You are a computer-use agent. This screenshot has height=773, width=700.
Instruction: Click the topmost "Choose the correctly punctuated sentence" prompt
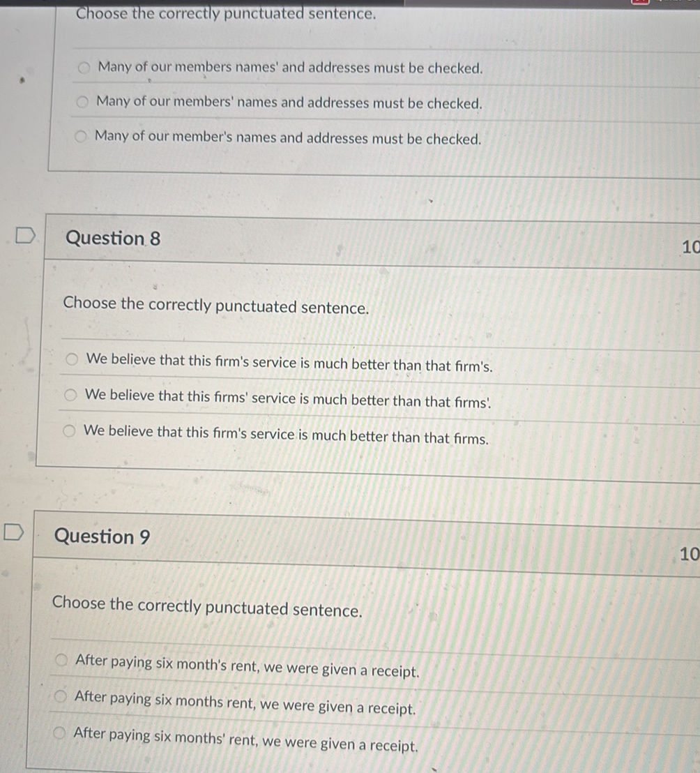point(227,13)
